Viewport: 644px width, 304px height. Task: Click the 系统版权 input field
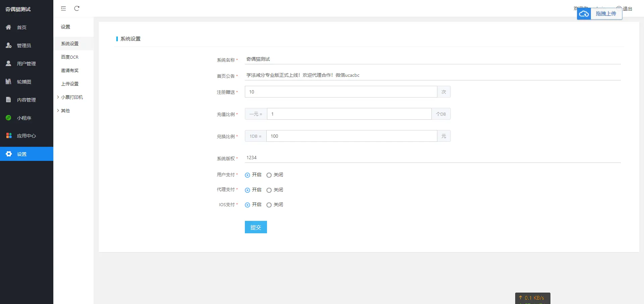pyautogui.click(x=433, y=158)
